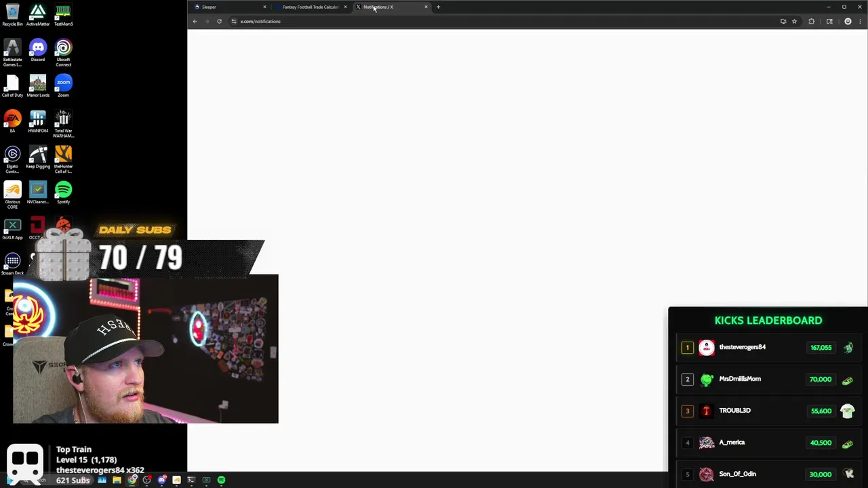Open the terminal icon on the taskbar
This screenshot has height=488, width=868.
pyautogui.click(x=191, y=480)
